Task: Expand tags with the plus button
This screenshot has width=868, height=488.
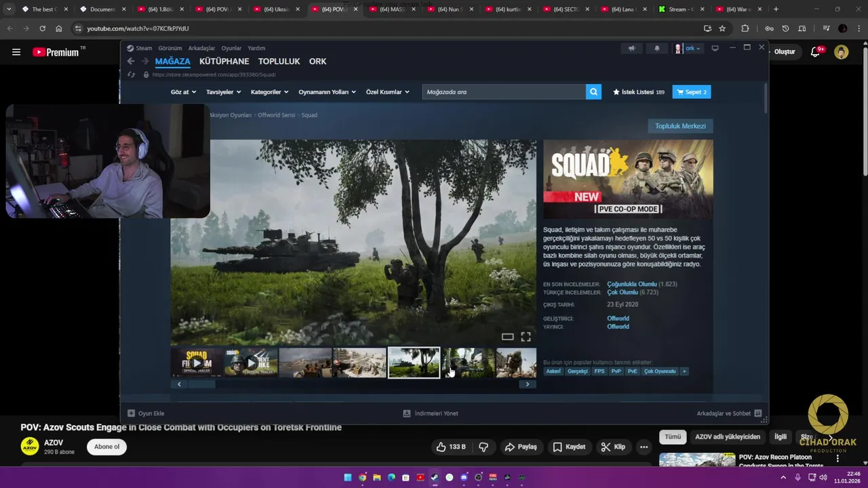Action: tap(684, 371)
